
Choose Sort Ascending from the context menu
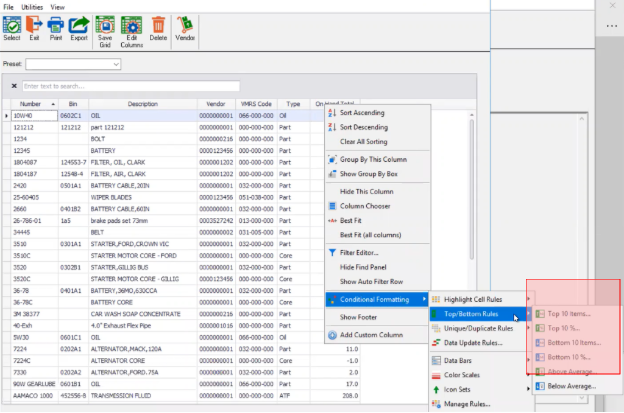coord(361,113)
